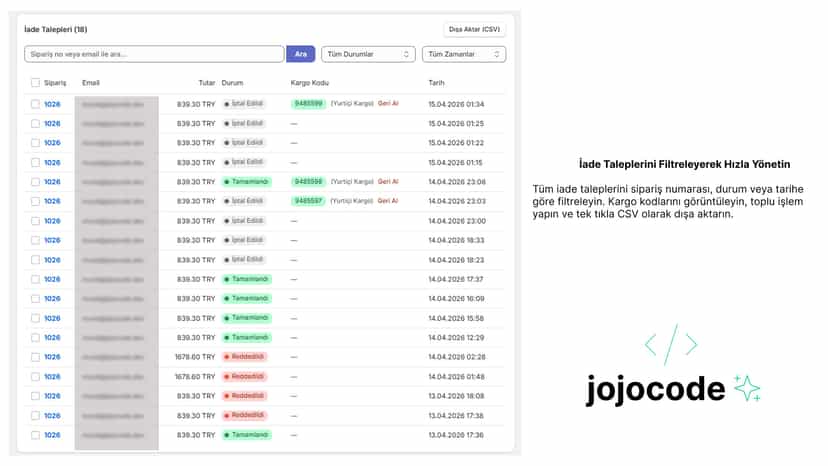
Task: Select the checkbox for the 14.04.2026 23:00 row
Action: [35, 221]
